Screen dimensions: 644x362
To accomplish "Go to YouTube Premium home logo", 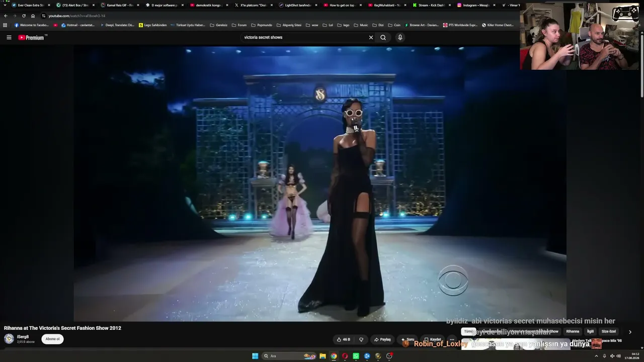I will tap(31, 37).
